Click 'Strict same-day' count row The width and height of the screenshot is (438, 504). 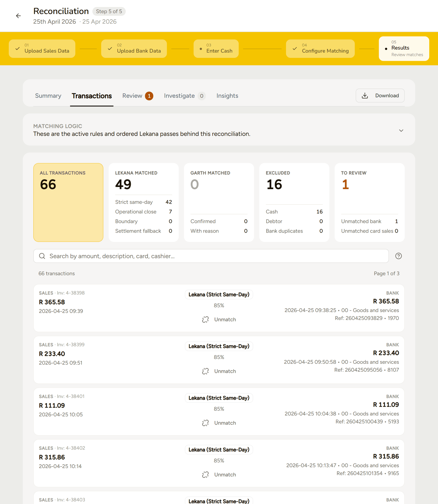pos(144,202)
